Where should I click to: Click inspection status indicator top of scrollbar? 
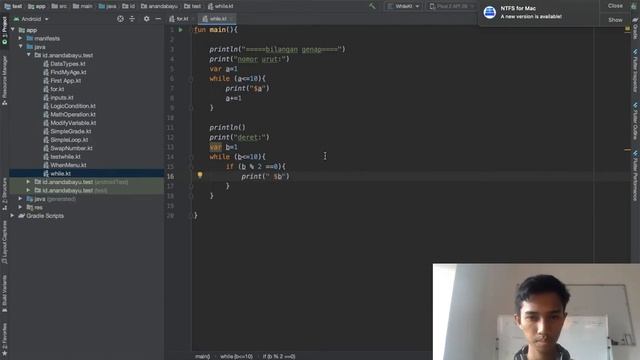point(627,29)
